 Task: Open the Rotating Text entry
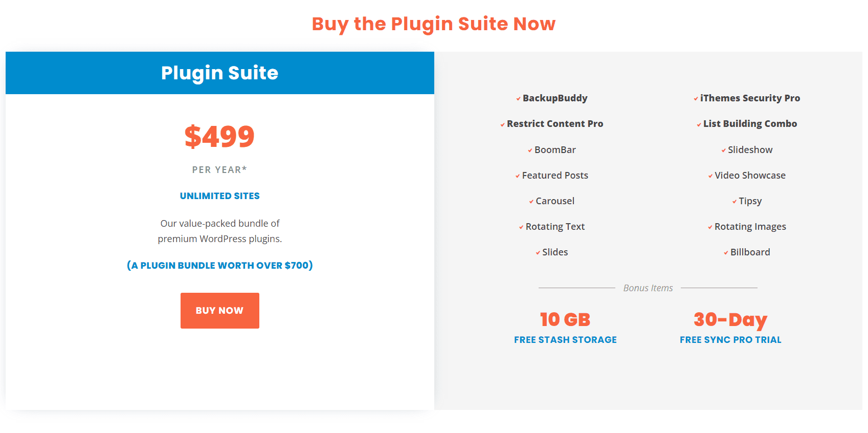tap(555, 227)
